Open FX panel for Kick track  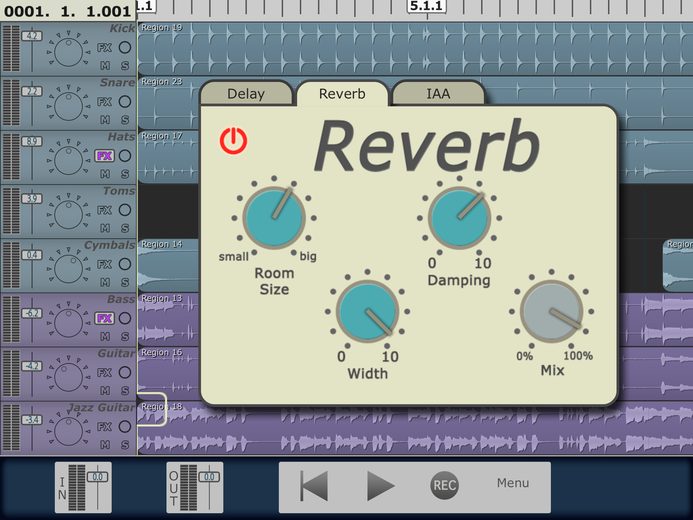(105, 48)
